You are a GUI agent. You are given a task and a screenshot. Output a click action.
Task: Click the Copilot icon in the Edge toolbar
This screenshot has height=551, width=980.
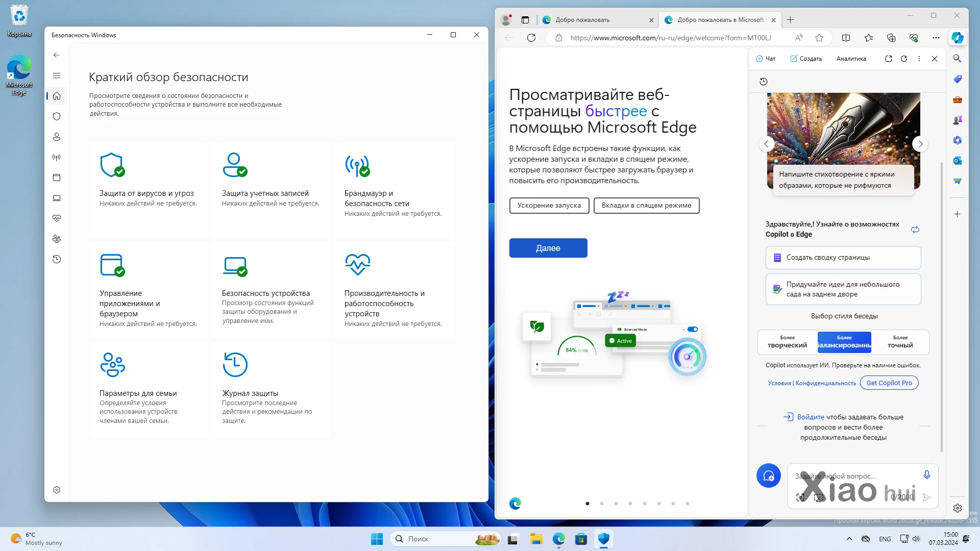957,38
